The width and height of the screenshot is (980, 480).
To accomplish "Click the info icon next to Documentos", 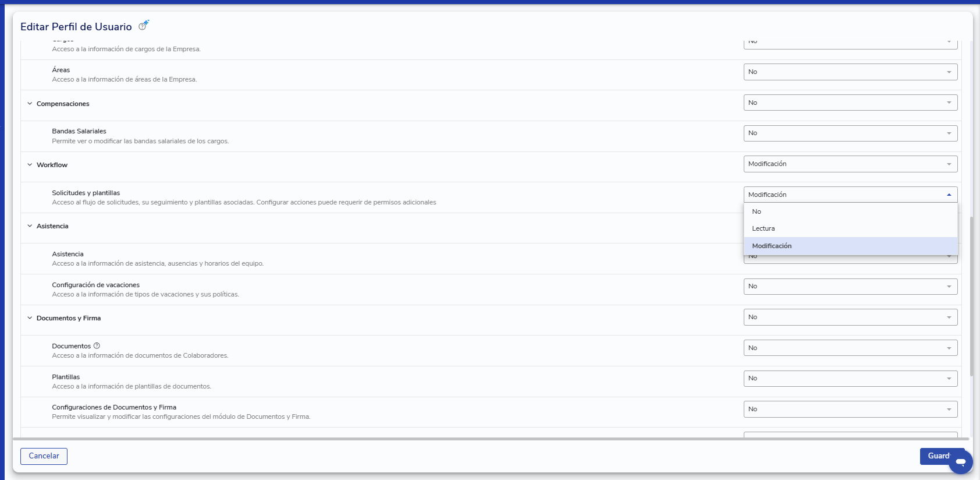I will [97, 346].
